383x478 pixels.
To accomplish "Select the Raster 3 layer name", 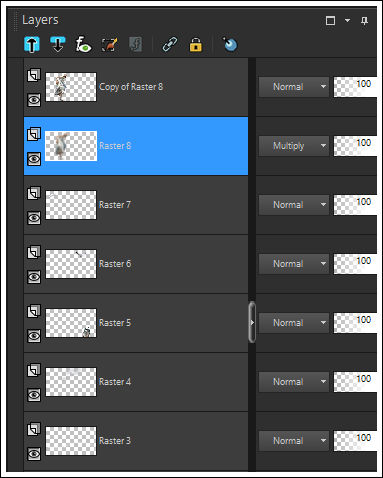I will [x=115, y=441].
